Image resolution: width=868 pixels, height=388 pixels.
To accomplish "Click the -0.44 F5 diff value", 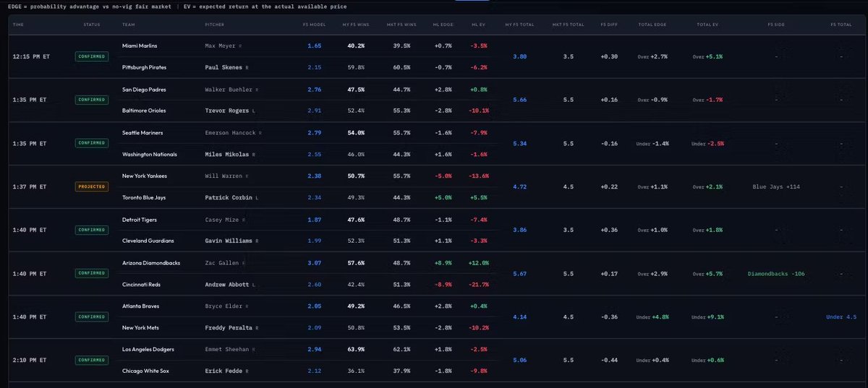I will point(609,360).
